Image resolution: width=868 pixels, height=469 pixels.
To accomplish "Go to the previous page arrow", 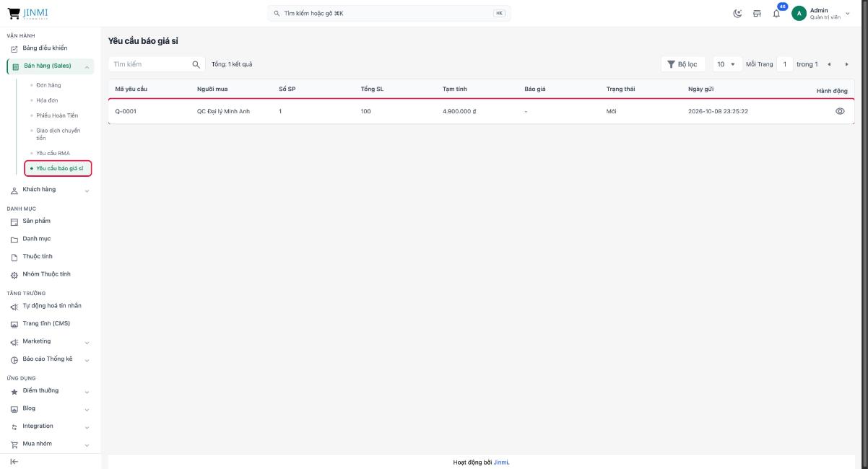I will point(829,64).
